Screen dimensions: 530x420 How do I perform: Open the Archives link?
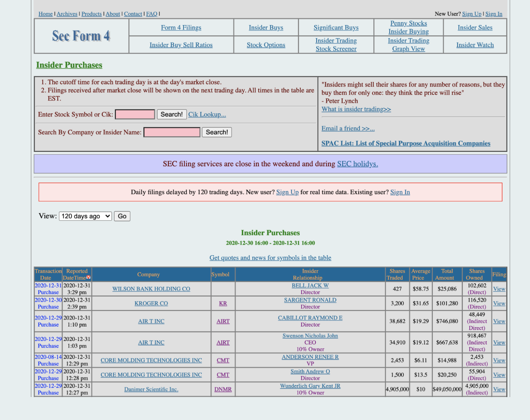(x=67, y=14)
